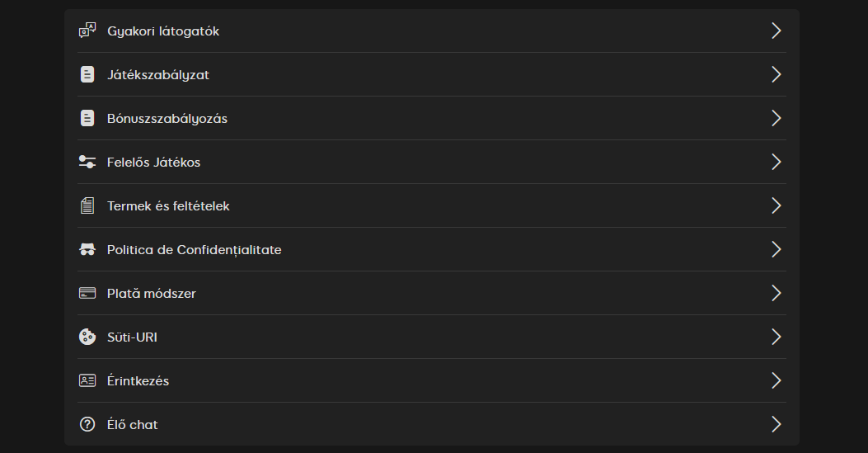Click the Élő chat question mark icon

coord(87,424)
